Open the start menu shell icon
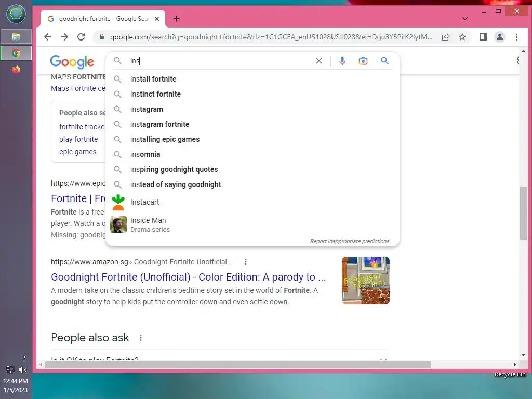Viewport: 532px width, 399px height. (x=16, y=14)
